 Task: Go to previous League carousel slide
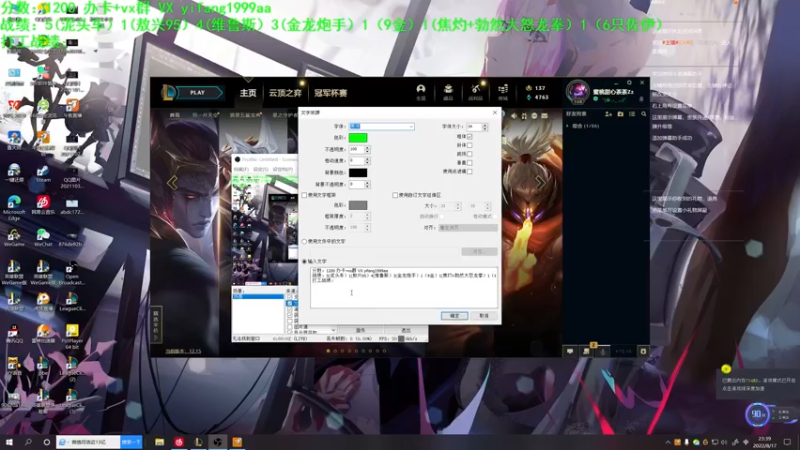click(x=172, y=182)
